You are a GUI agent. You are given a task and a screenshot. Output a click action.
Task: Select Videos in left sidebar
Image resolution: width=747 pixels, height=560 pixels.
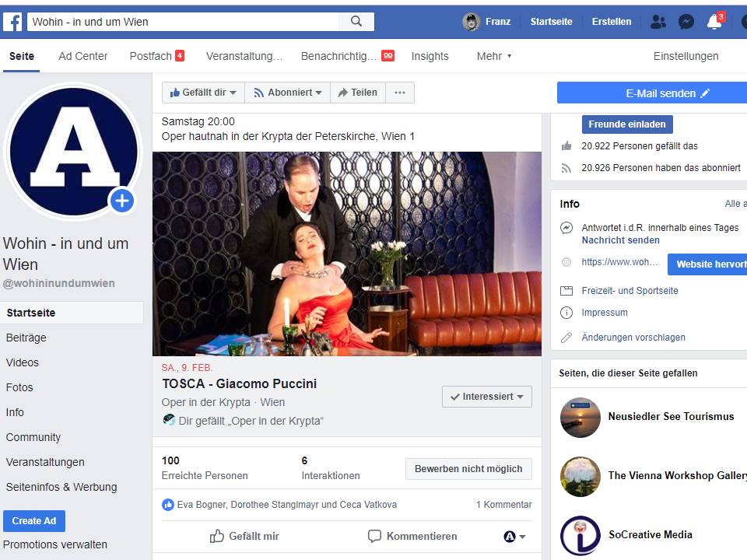coord(23,362)
